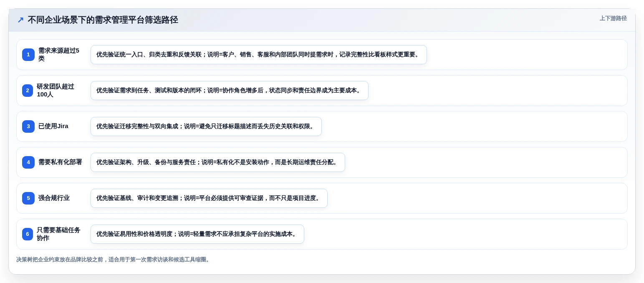Screen dimensions: 644x283
Task: Click the arrow icon beside the panel title
Action: pyautogui.click(x=20, y=20)
